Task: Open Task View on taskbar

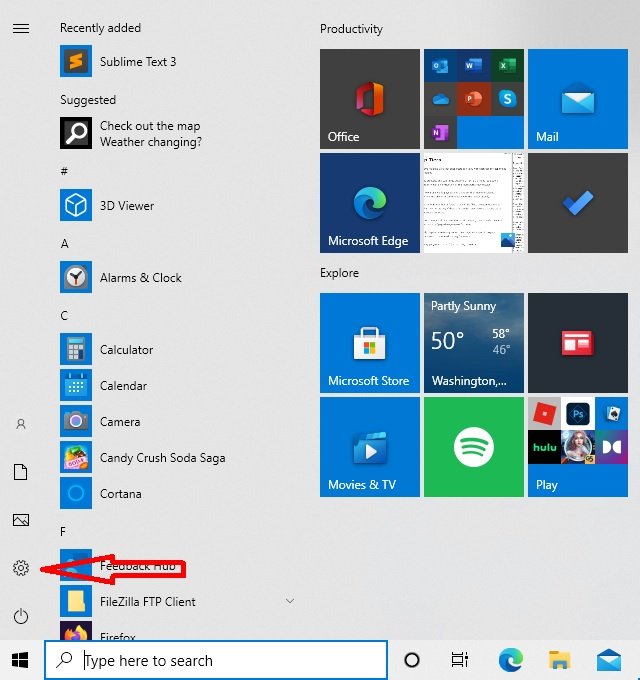Action: click(460, 660)
